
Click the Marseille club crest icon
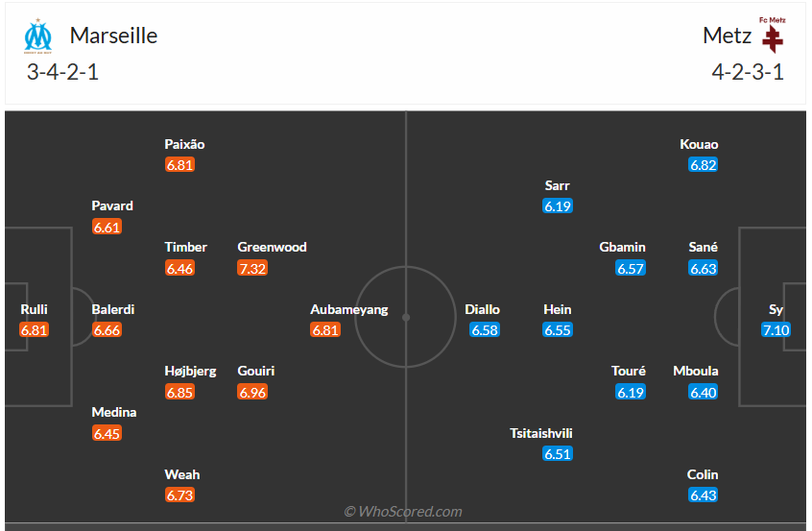pyautogui.click(x=39, y=36)
